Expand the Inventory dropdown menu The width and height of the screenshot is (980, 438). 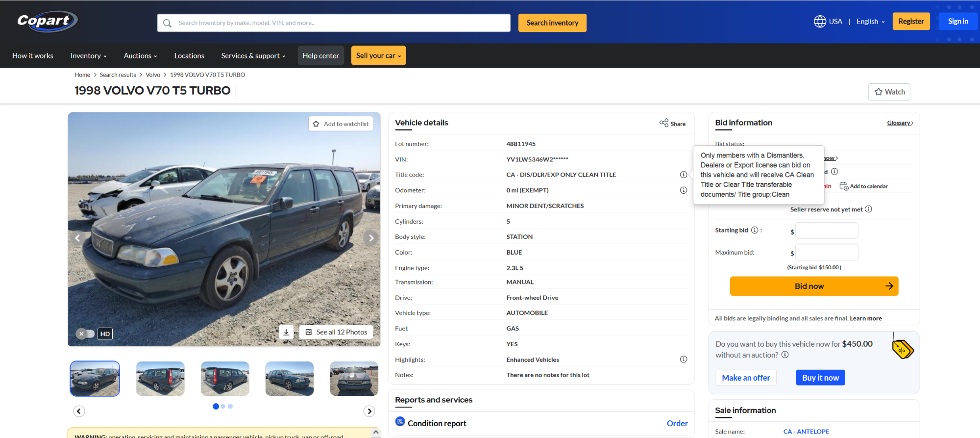[88, 56]
